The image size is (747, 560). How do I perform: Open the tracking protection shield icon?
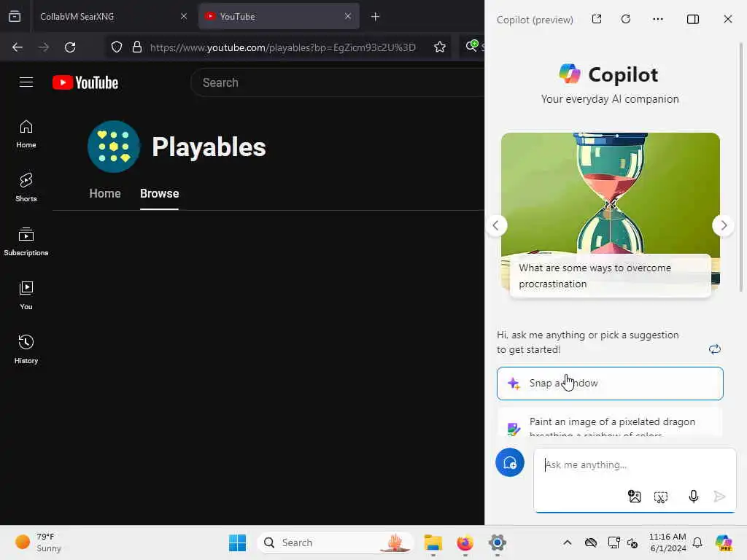tap(117, 47)
